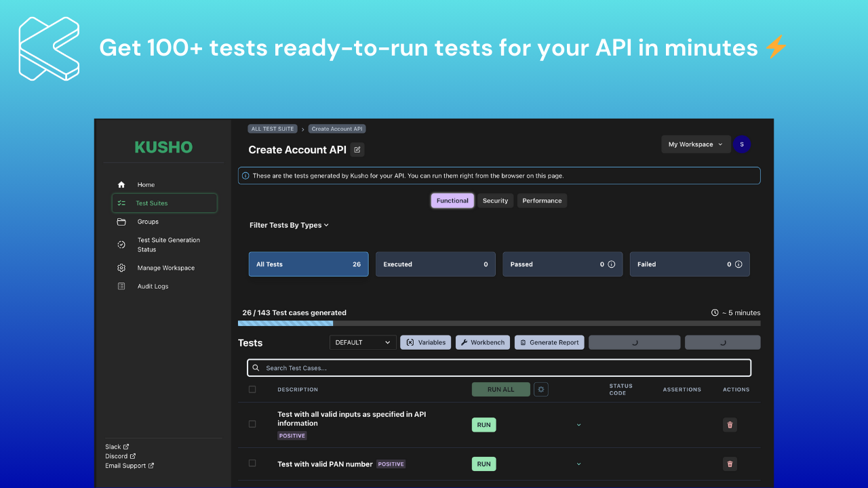Open the My Workspace dropdown

(696, 144)
